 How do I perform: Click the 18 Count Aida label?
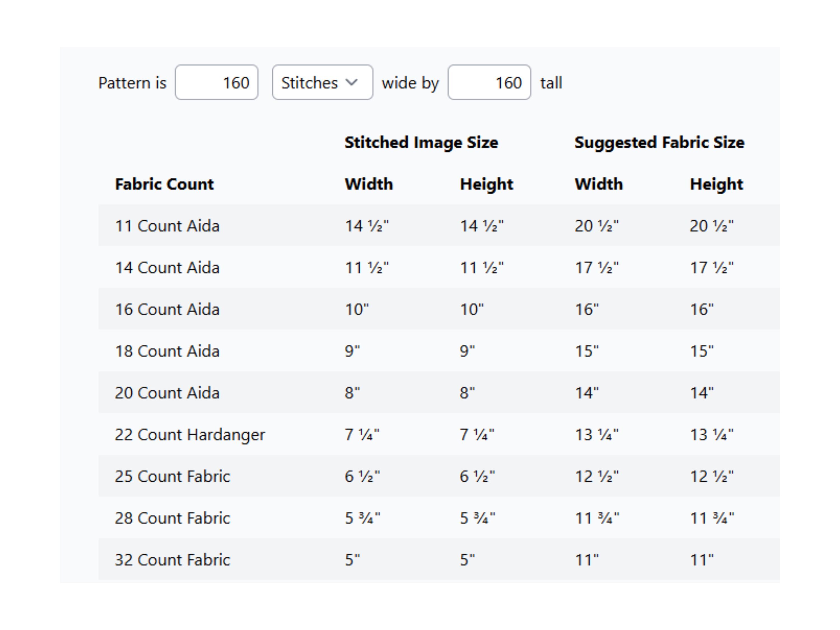167,351
